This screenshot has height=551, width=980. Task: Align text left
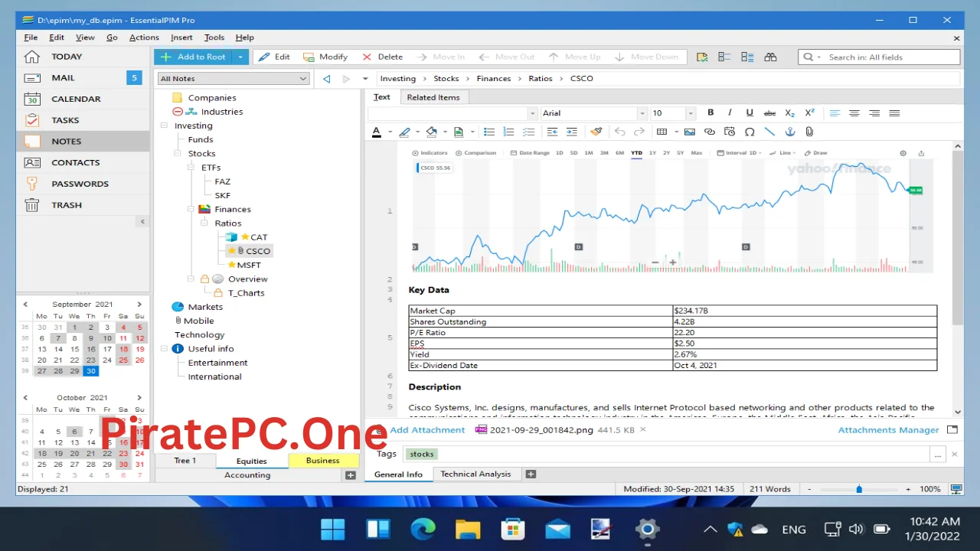(x=835, y=113)
